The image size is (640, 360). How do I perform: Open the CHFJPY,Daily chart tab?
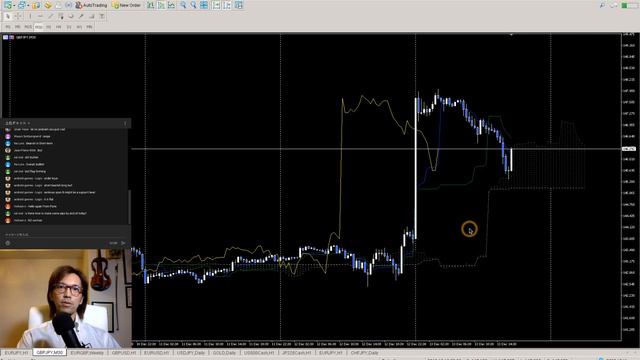[x=364, y=353]
